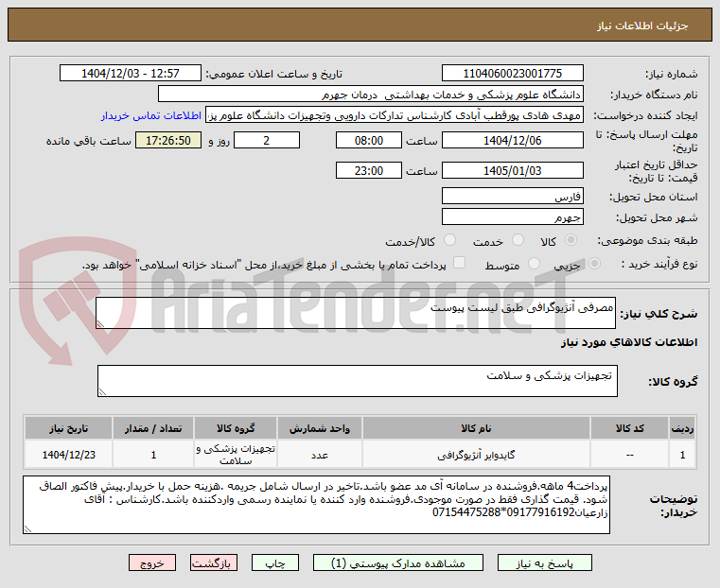
Task: Click the اطلاعات کالاهای مورد نیاز heading
Action: pos(629,342)
